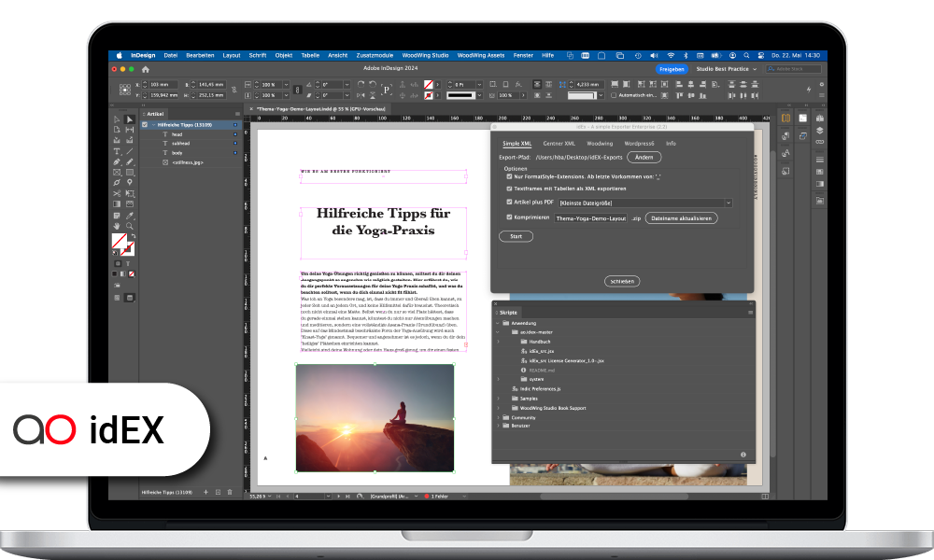Viewport: 934px width, 560px height.
Task: Select the Free Transform tool
Action: pyautogui.click(x=129, y=193)
